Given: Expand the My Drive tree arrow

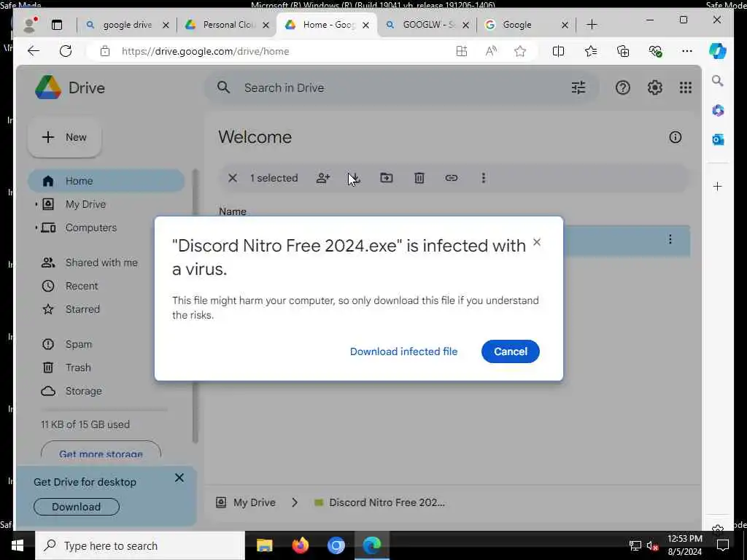Looking at the screenshot, I should (x=36, y=204).
